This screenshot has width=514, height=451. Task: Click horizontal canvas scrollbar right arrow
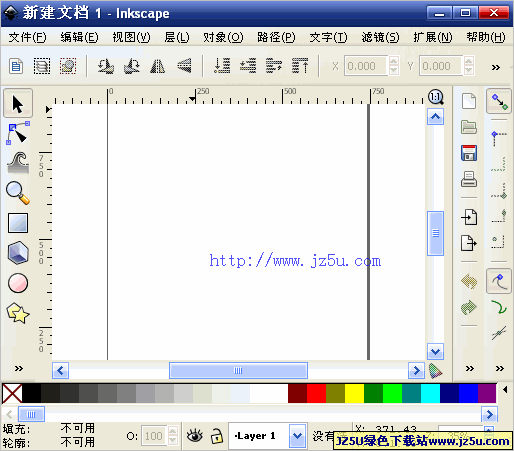pyautogui.click(x=416, y=371)
